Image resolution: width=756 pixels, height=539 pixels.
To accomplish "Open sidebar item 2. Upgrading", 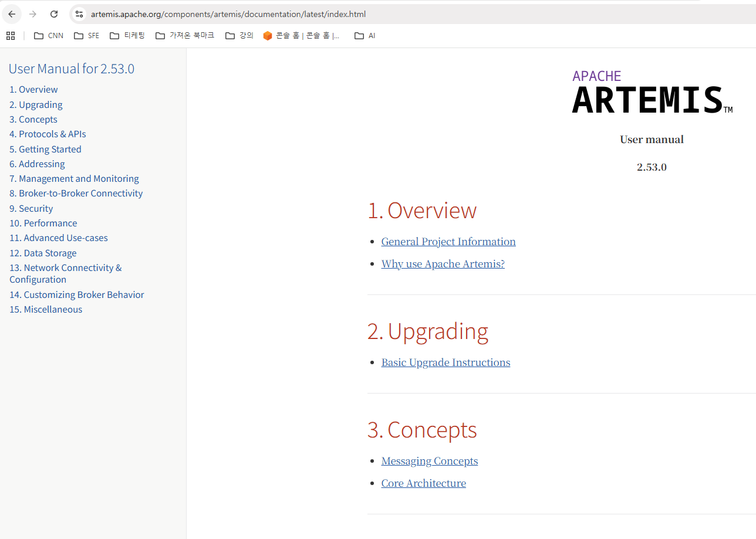I will click(x=36, y=104).
